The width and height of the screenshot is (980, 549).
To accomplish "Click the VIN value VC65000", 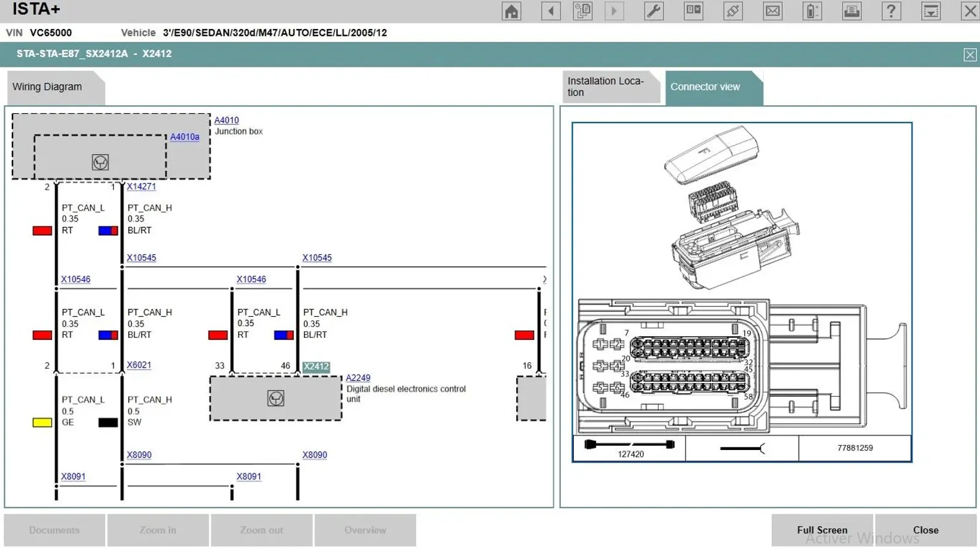I will tap(51, 33).
